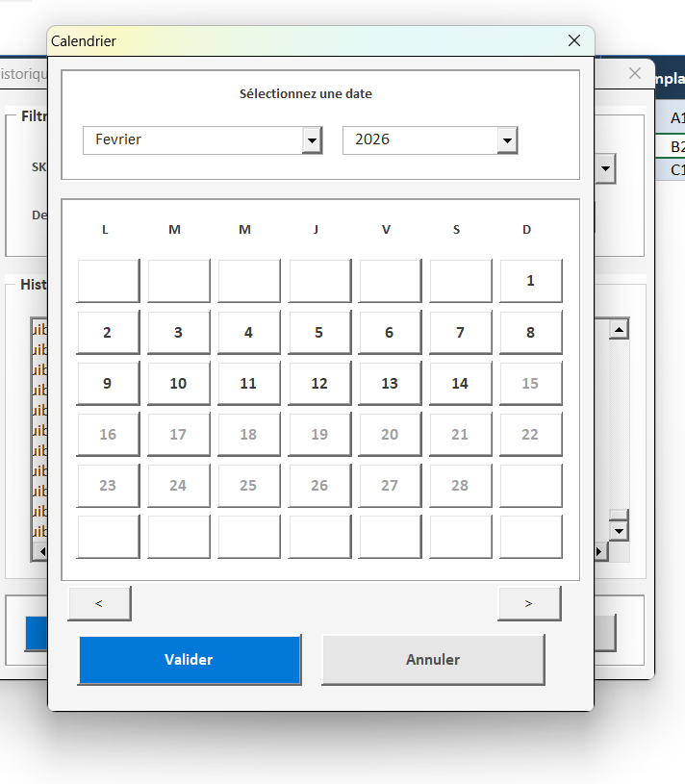Go to next month with > button
Viewport: 685px width, 784px height.
pyautogui.click(x=529, y=603)
